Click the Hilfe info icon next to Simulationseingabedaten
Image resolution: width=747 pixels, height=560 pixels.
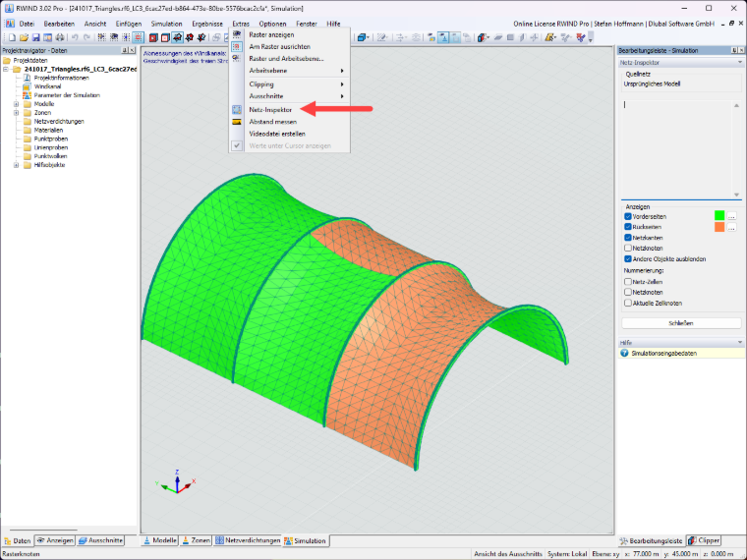624,354
